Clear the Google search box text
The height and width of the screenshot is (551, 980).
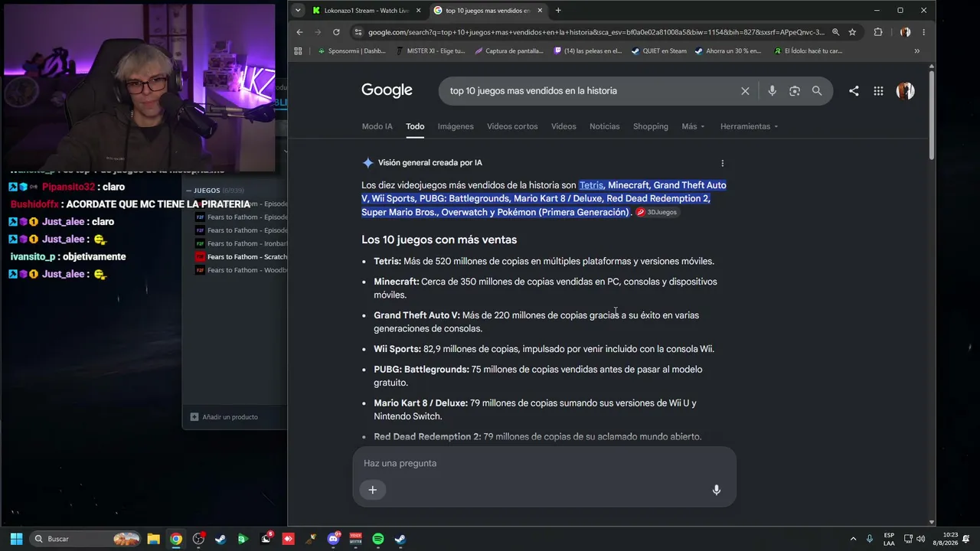pos(745,91)
